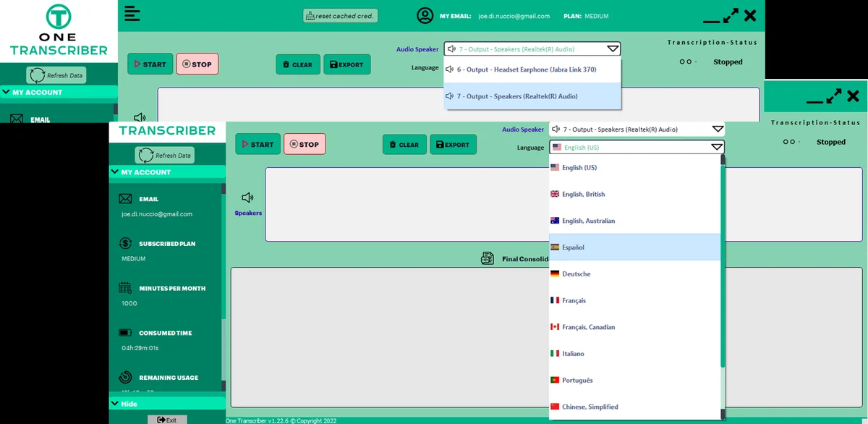Collapse MY ACCOUNT section in the front window

coord(167,172)
